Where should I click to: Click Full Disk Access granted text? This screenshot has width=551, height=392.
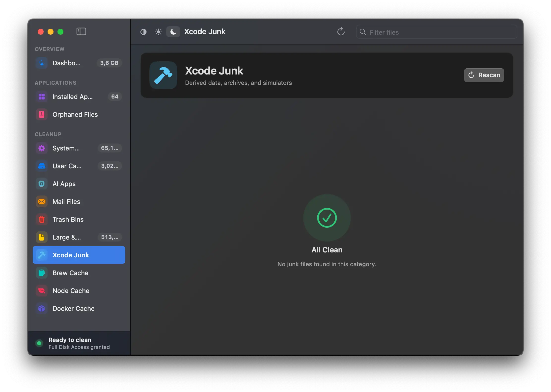click(x=79, y=347)
